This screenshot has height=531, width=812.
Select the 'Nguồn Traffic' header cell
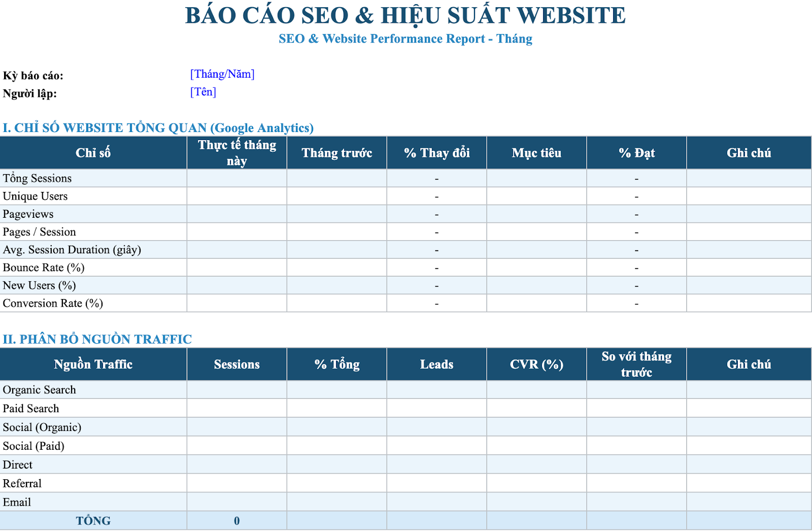[x=93, y=364]
